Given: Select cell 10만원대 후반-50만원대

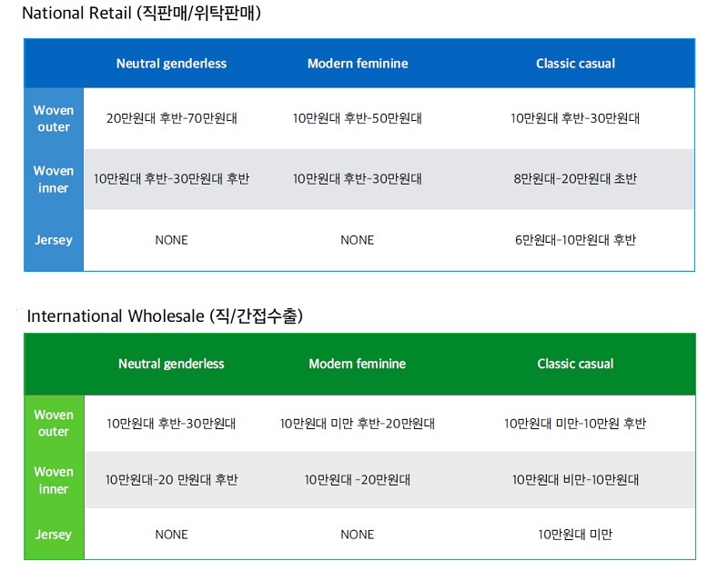Looking at the screenshot, I should (x=357, y=118).
